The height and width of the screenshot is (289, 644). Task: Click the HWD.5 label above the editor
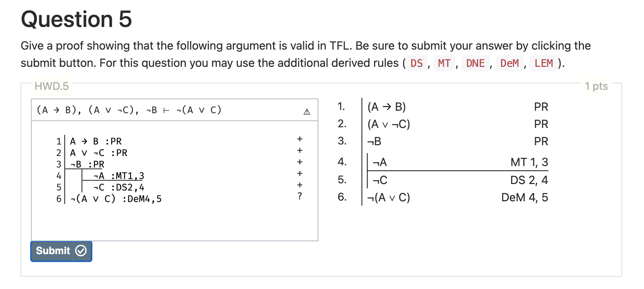[x=52, y=86]
